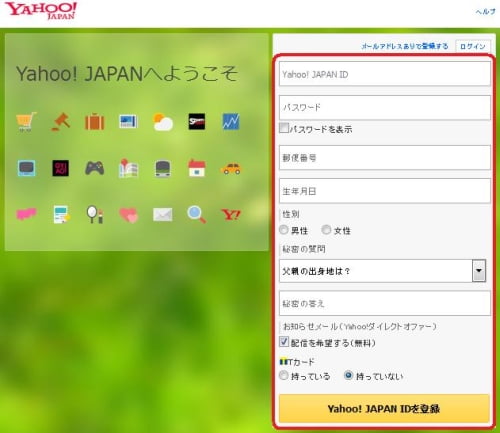Select the 持っていない radio button
This screenshot has width=500, height=433.
[348, 376]
